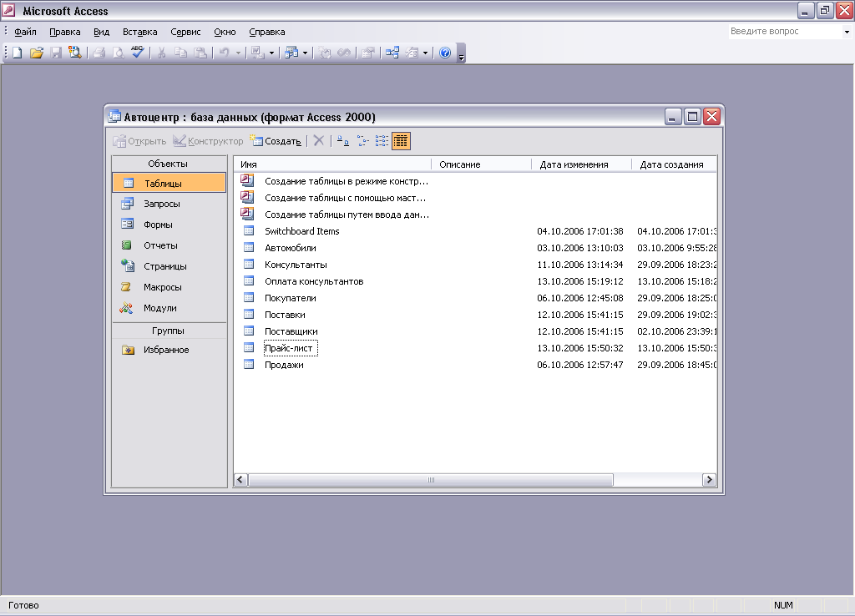855x616 pixels.
Task: Run the ABC spelling check
Action: pyautogui.click(x=138, y=53)
